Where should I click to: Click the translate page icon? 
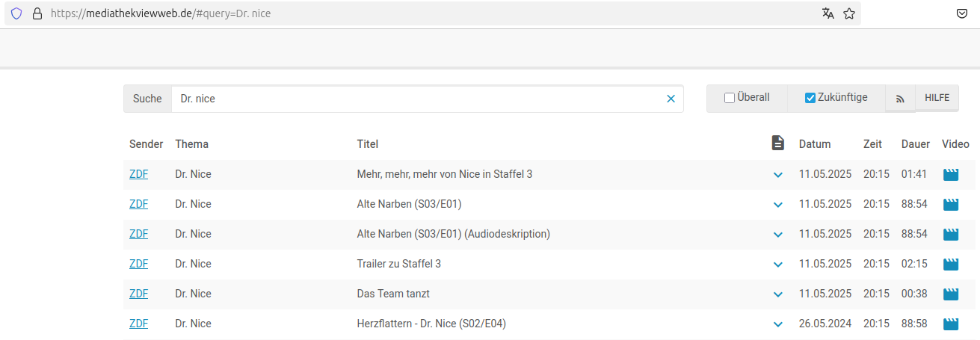click(828, 13)
